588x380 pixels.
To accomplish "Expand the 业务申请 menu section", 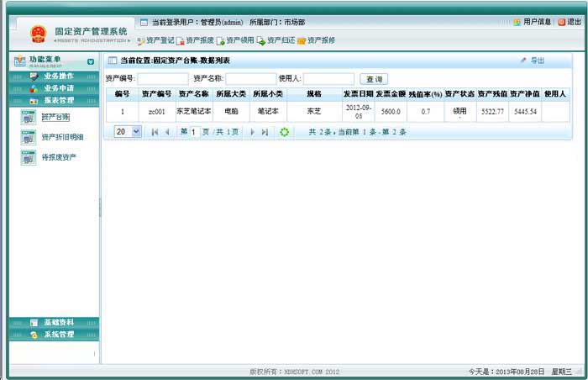I will tap(58, 88).
